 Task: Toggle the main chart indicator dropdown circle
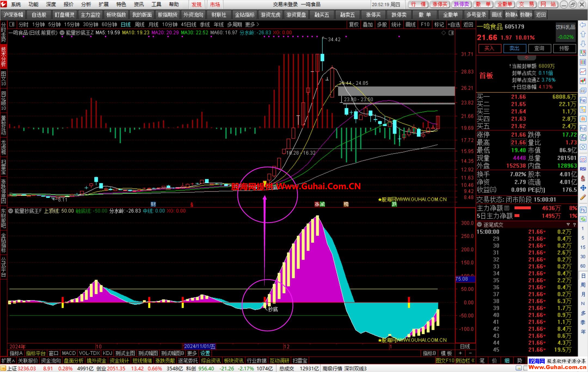62,33
